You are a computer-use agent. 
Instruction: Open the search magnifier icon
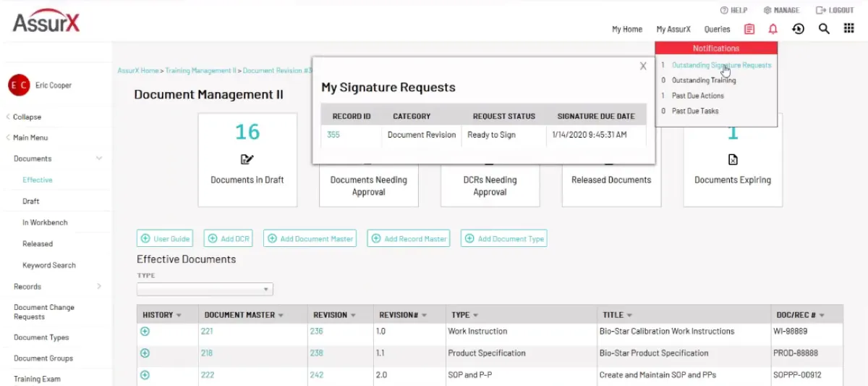tap(824, 29)
